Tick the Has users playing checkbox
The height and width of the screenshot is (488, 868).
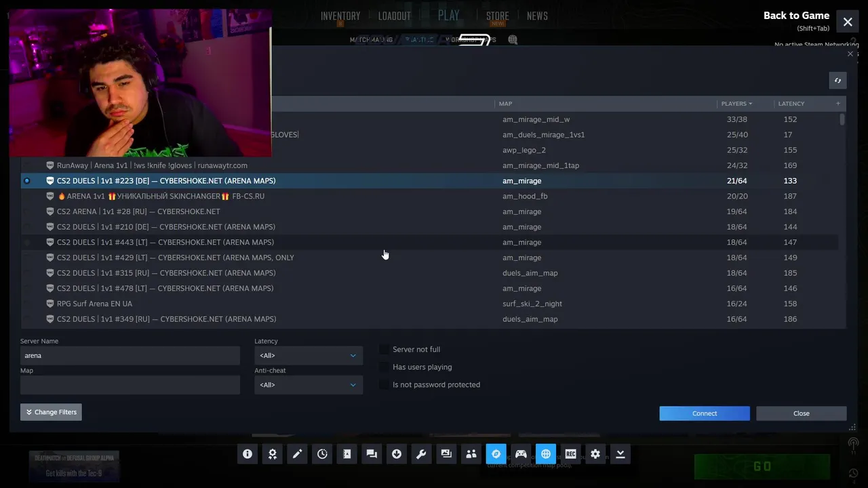(384, 367)
